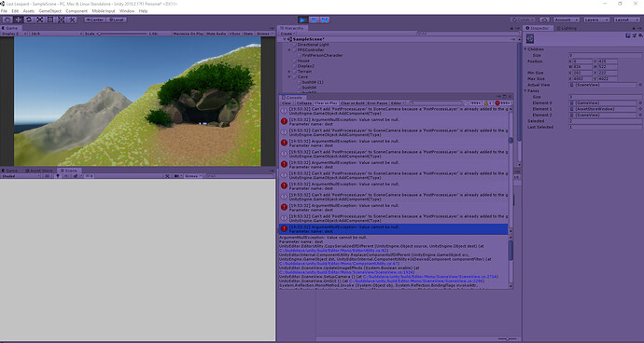Click the Console Clear button
This screenshot has width=644, height=343.
287,103
